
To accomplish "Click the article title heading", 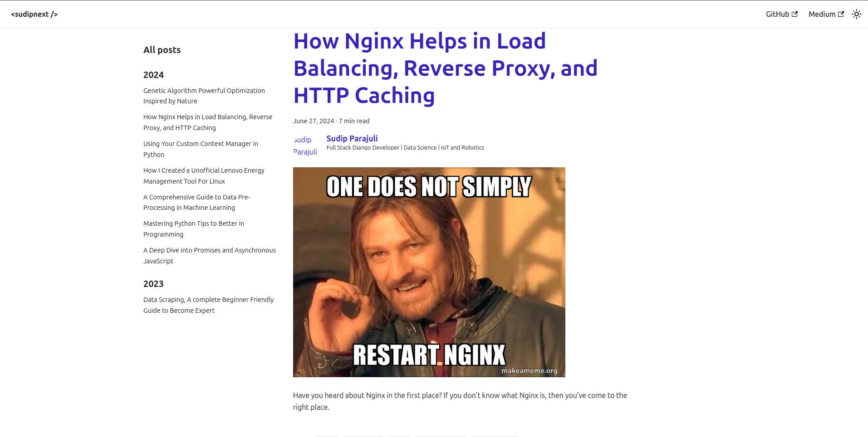I will coord(446,68).
